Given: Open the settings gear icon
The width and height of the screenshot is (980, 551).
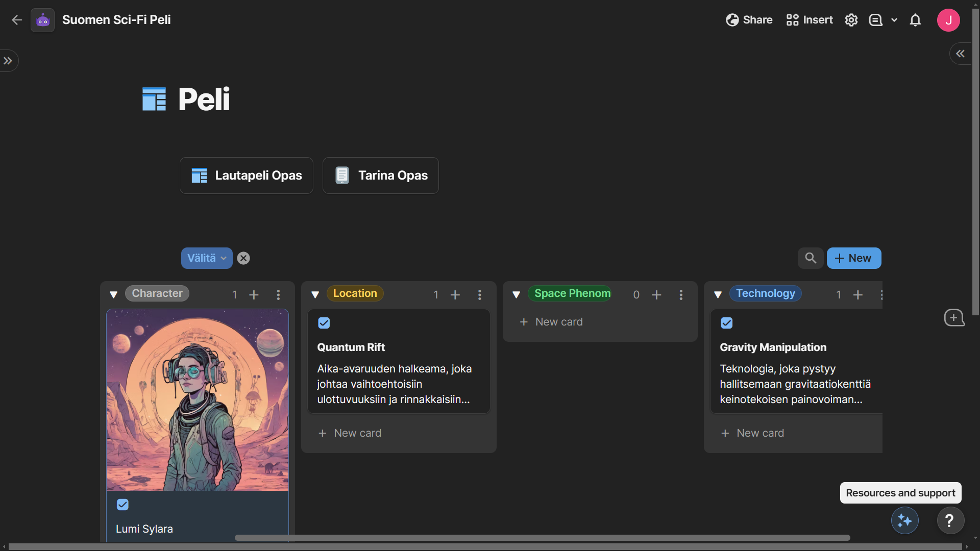Looking at the screenshot, I should [851, 20].
